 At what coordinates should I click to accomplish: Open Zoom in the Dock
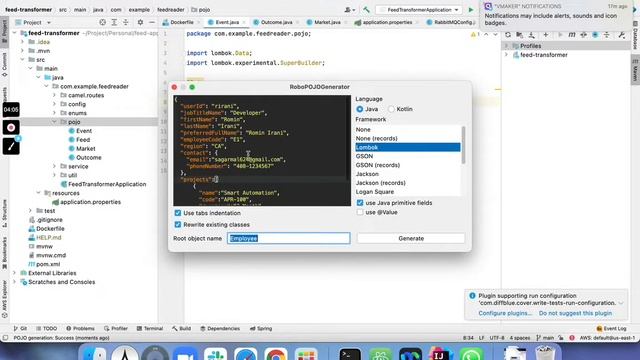coord(186,354)
